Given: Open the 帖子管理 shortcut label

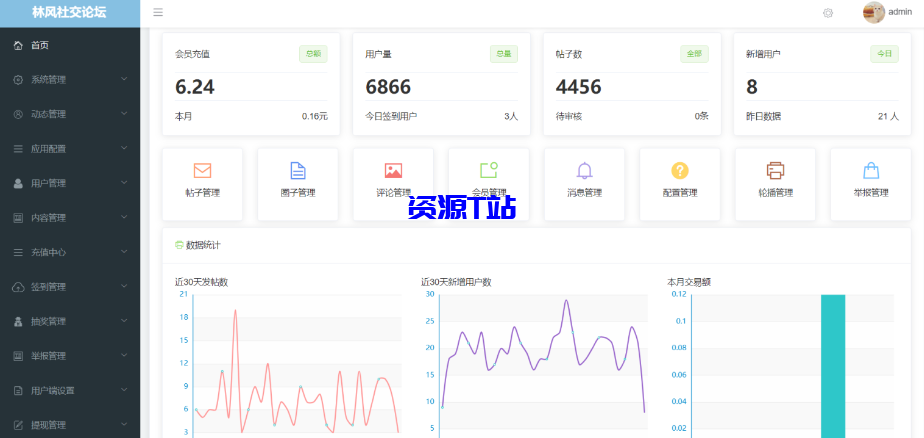Looking at the screenshot, I should pyautogui.click(x=202, y=193).
